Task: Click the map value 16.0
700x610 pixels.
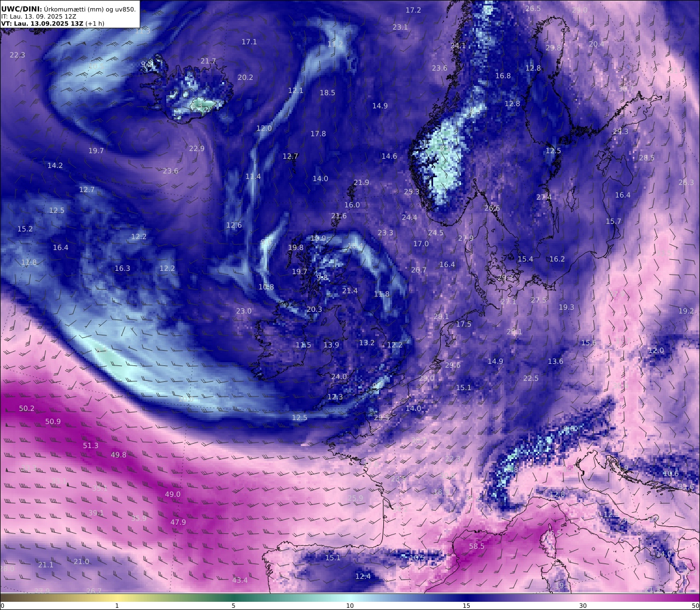Action: (352, 205)
